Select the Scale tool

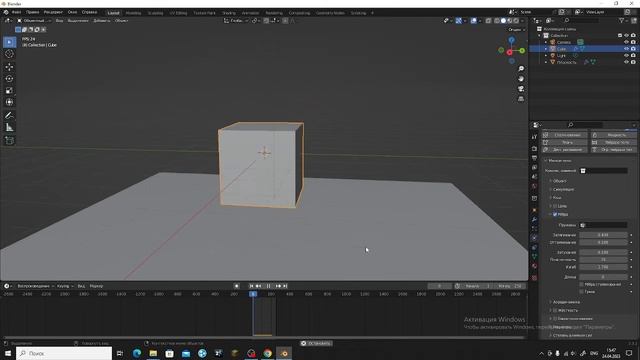pyautogui.click(x=9, y=91)
